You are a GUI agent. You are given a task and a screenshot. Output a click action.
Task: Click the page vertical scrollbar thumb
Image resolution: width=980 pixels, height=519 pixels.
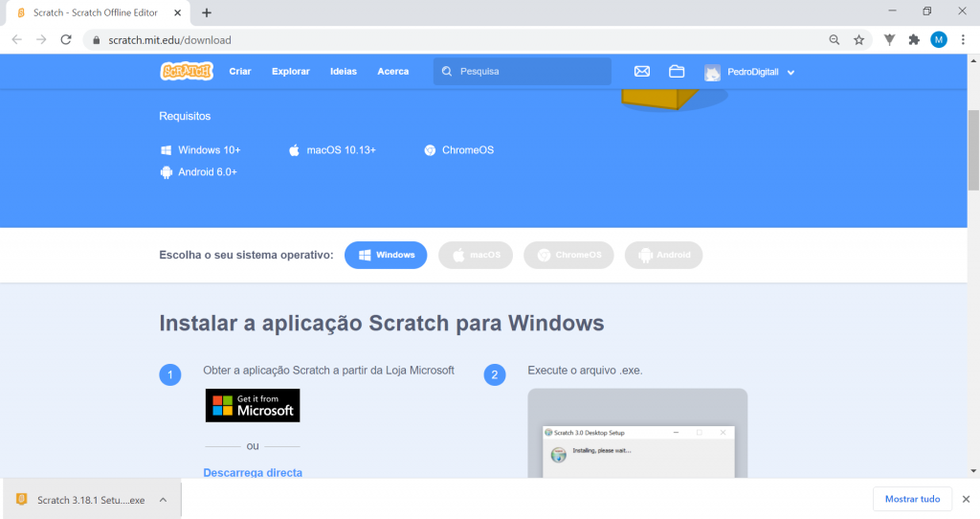(x=973, y=150)
